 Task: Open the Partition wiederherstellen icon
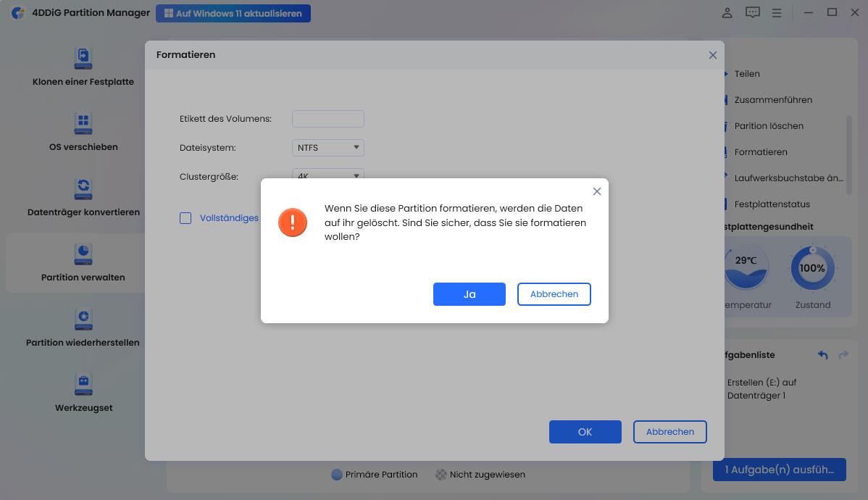click(83, 319)
